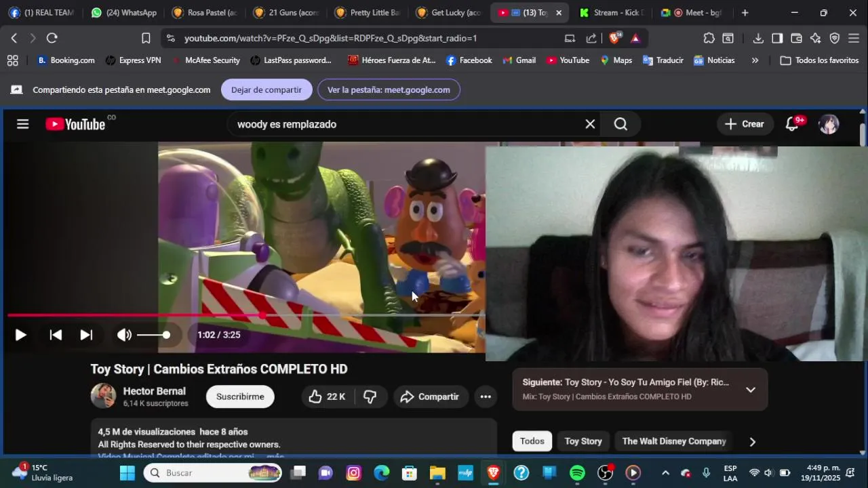Viewport: 868px width, 488px height.
Task: Switch to the WhatsApp tab
Action: [x=124, y=12]
